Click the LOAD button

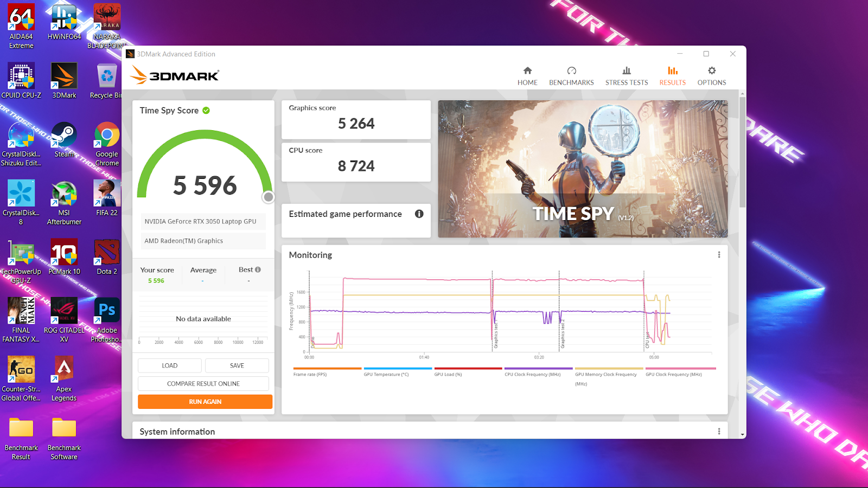pyautogui.click(x=170, y=365)
